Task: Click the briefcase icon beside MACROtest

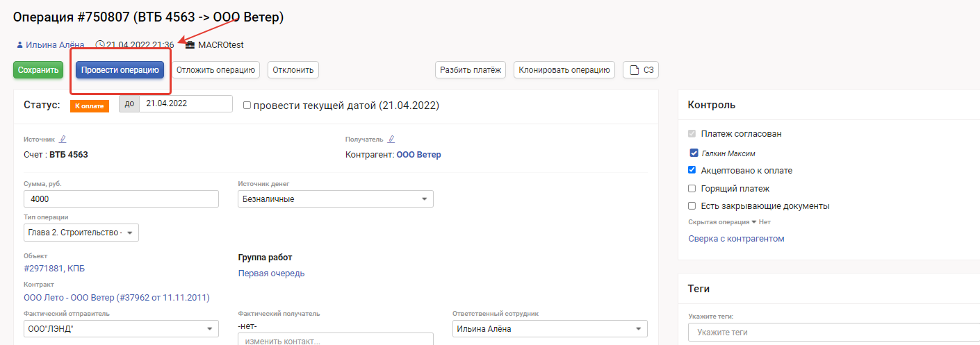Action: [190, 45]
